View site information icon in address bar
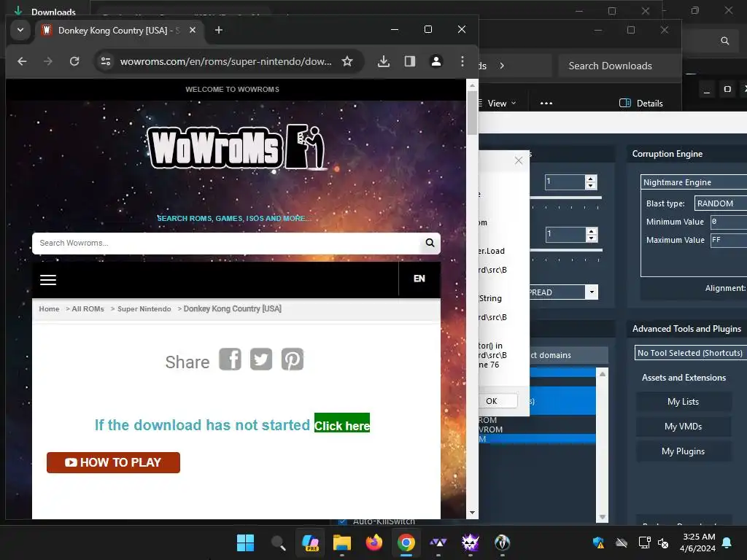The width and height of the screenshot is (747, 560). [x=106, y=61]
